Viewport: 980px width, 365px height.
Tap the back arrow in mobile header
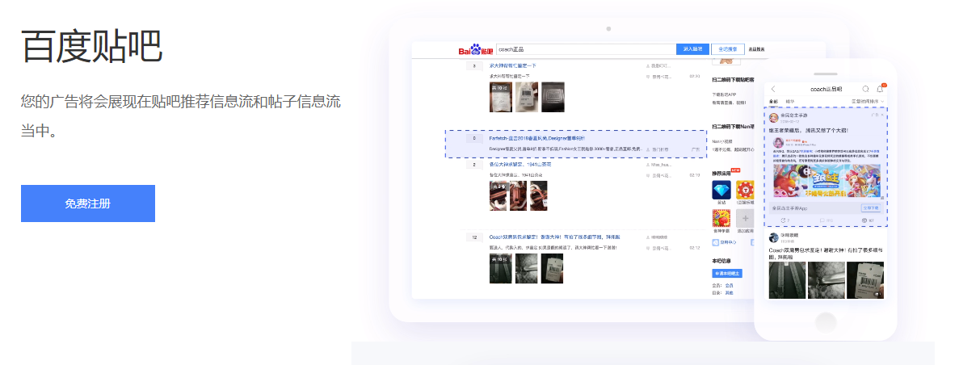[773, 89]
